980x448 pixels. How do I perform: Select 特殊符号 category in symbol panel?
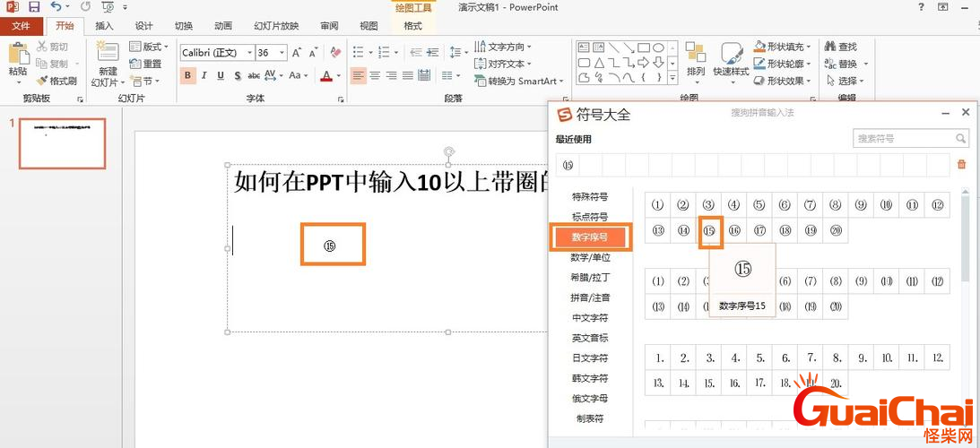point(590,197)
